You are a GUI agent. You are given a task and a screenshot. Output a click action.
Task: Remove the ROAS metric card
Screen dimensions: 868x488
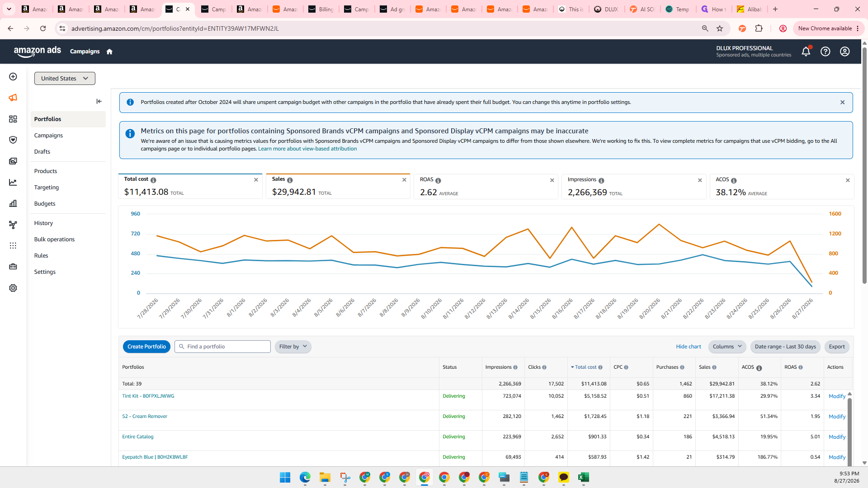point(552,180)
